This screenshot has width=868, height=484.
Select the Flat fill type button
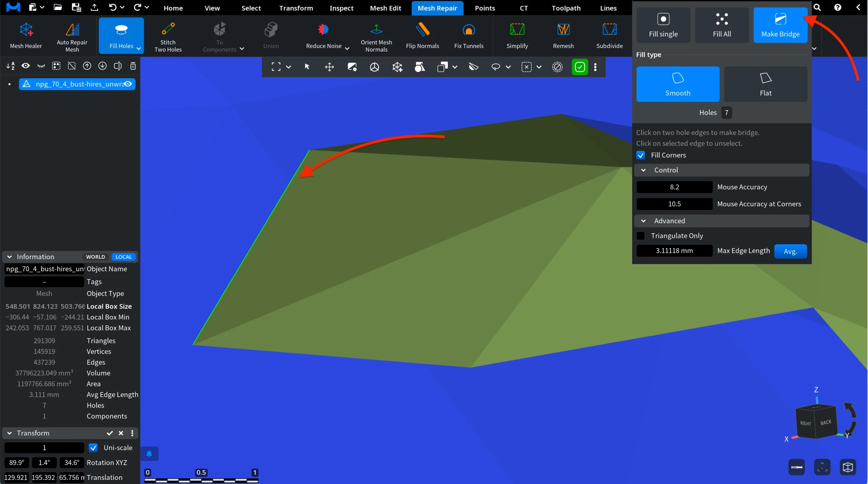(x=765, y=84)
